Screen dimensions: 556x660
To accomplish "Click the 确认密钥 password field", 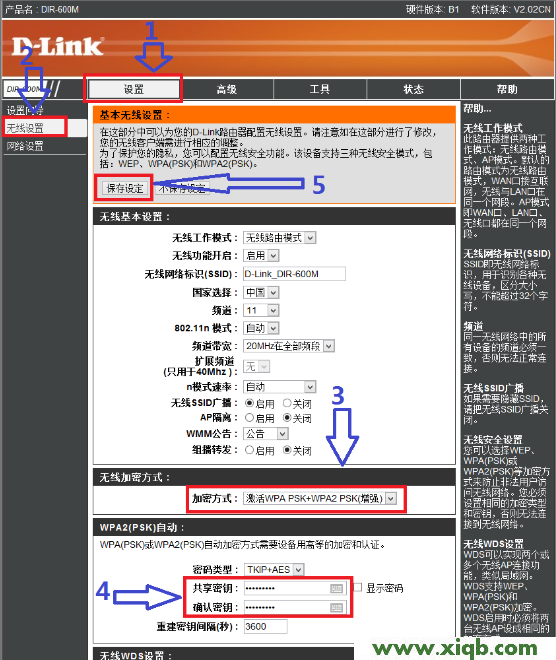I will 294,607.
